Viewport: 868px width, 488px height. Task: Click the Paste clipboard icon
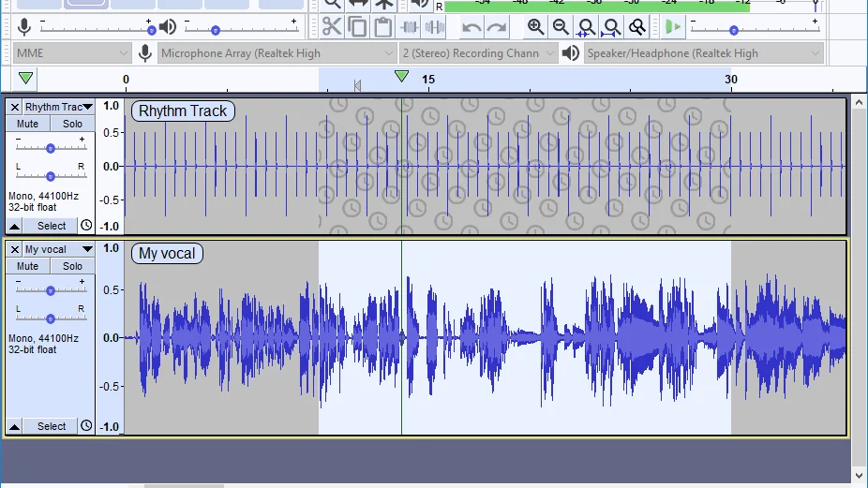click(383, 26)
